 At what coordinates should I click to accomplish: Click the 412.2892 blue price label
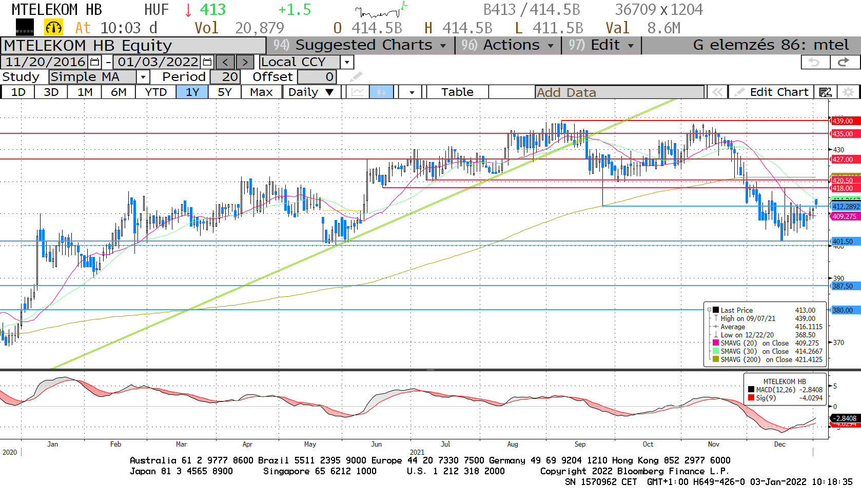coord(845,207)
